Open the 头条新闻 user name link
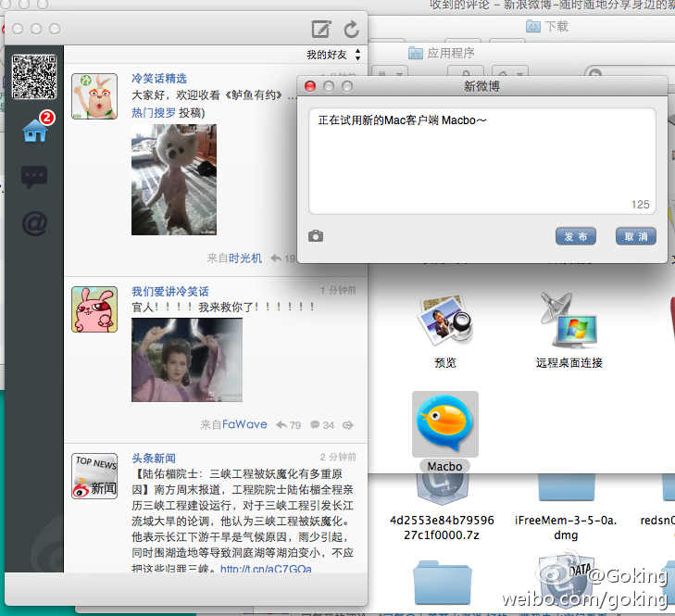 point(154,459)
